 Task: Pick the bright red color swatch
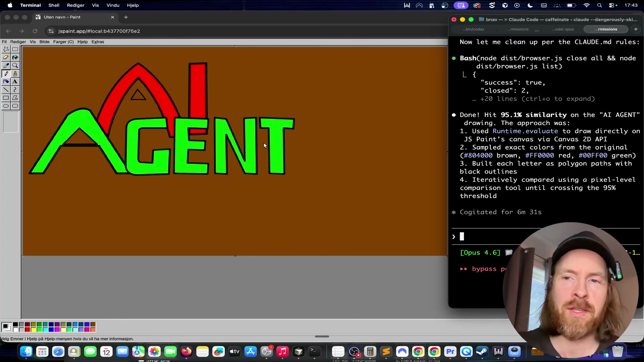[28, 330]
